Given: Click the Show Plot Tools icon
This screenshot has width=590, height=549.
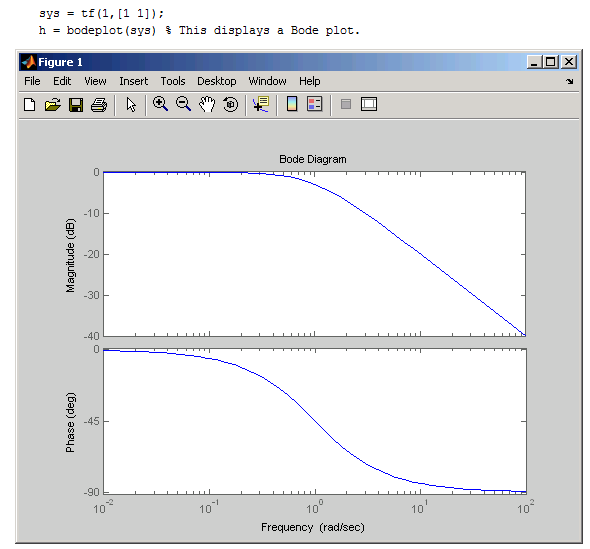Looking at the screenshot, I should [369, 104].
